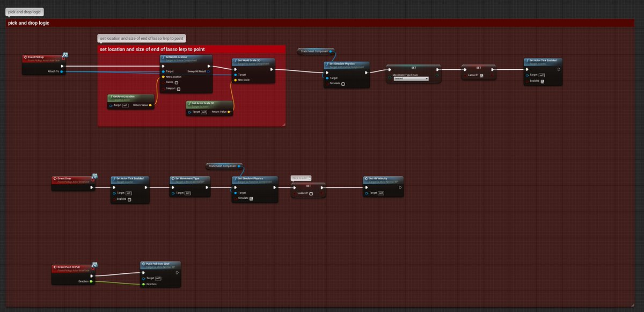Image resolution: width=644 pixels, height=312 pixels.
Task: Click the interface icon on Event Push Or Pull
Action: pos(94,265)
